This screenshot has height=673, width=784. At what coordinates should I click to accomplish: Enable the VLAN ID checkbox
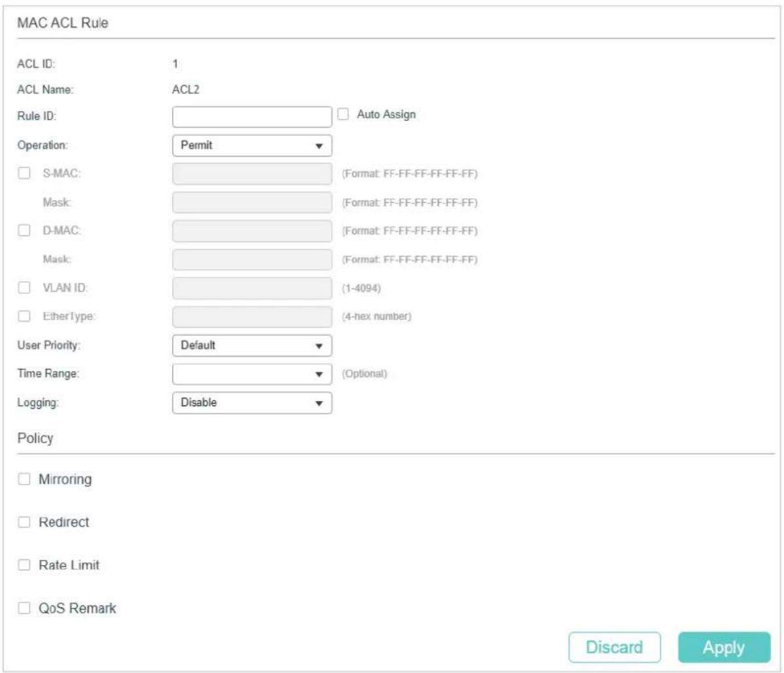[24, 288]
